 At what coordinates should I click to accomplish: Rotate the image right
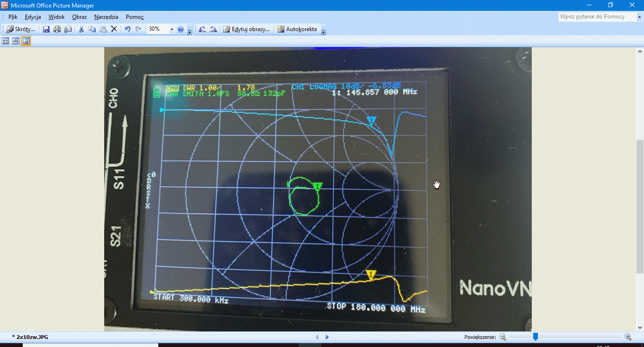click(x=213, y=29)
